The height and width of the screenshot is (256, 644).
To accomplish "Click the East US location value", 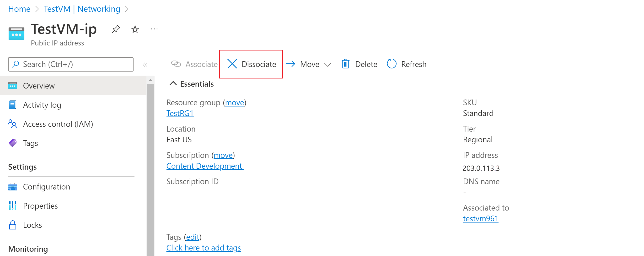I will 179,139.
